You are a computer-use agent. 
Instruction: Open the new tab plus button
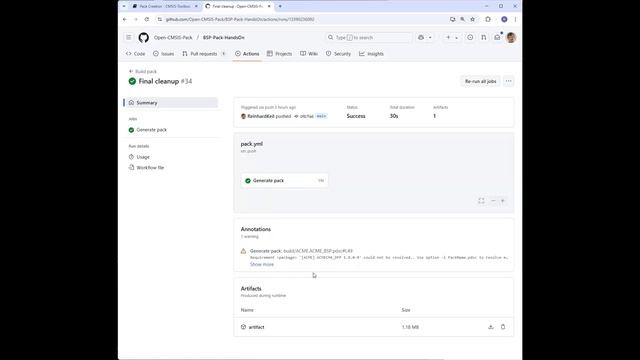pos(280,6)
